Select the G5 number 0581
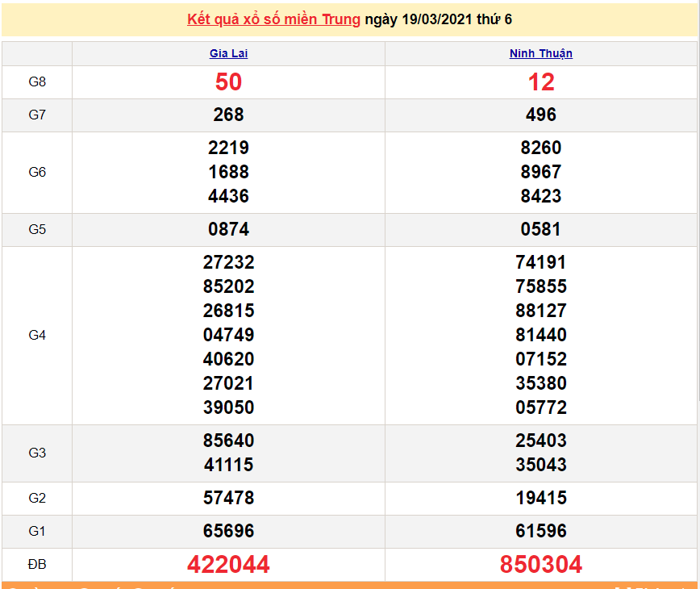700x589 pixels. (x=540, y=230)
